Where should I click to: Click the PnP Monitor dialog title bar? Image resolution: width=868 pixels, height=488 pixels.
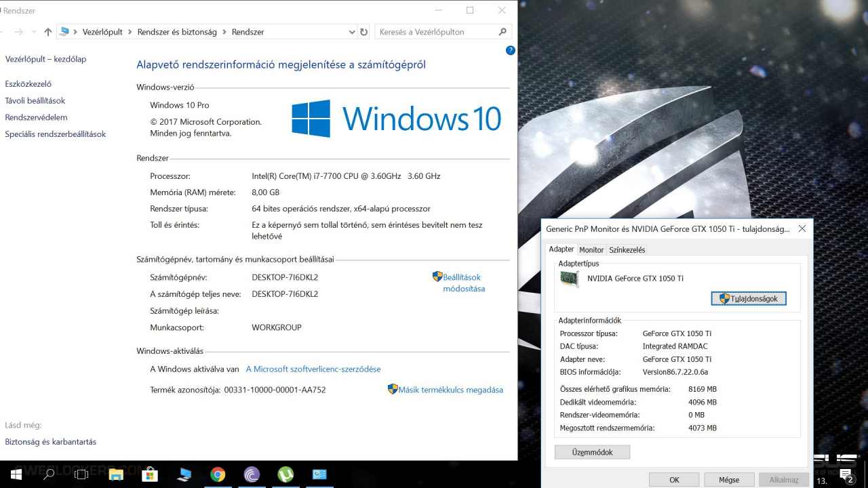point(668,229)
